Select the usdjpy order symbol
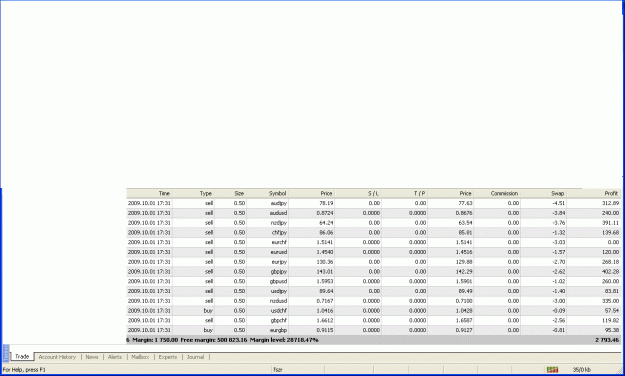625x376 pixels. click(x=279, y=291)
